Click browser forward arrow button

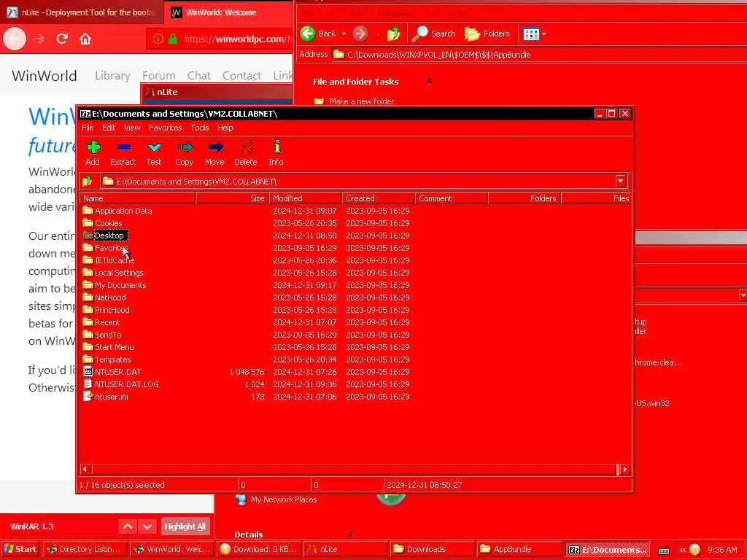click(39, 39)
